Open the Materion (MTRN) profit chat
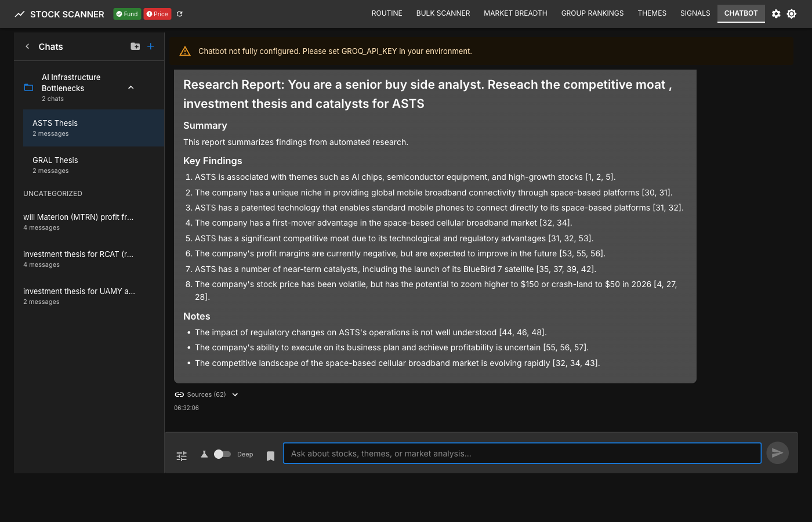Screen dimensions: 812x522 point(89,222)
